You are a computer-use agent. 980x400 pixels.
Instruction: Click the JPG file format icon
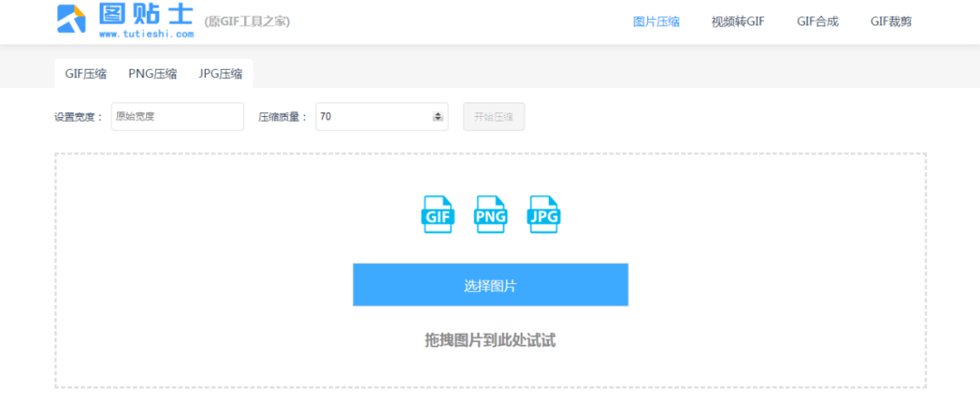(x=544, y=214)
